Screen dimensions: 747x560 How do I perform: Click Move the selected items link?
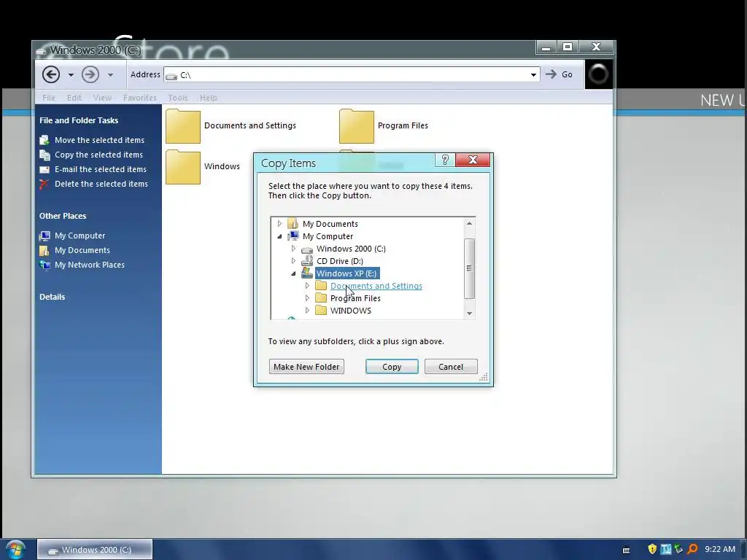coord(99,140)
